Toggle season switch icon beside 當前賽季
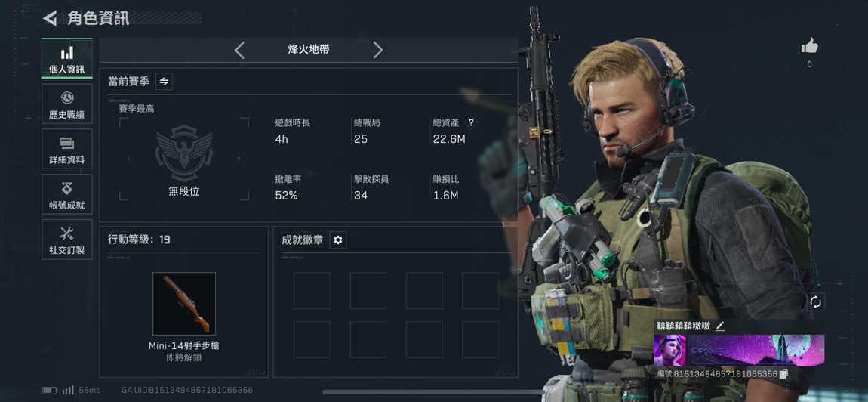Image resolution: width=868 pixels, height=402 pixels. click(164, 82)
